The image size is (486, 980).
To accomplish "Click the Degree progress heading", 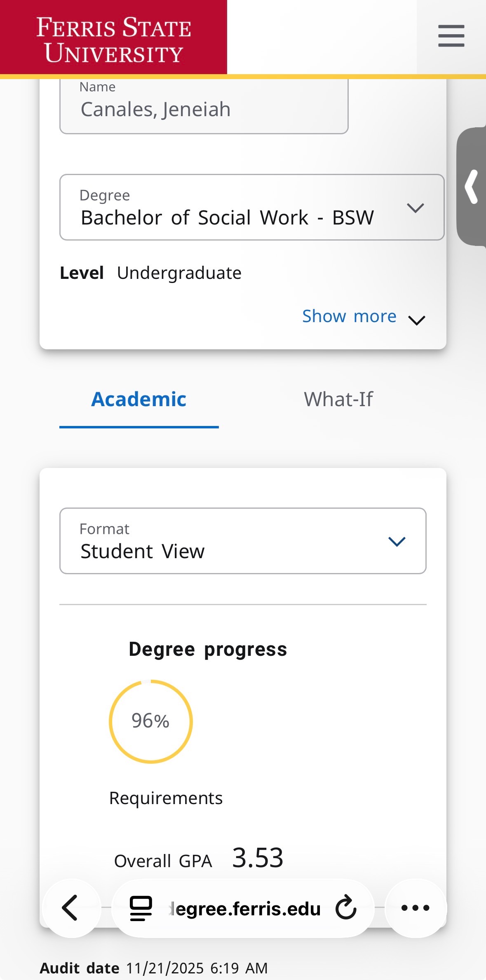I will pyautogui.click(x=208, y=649).
